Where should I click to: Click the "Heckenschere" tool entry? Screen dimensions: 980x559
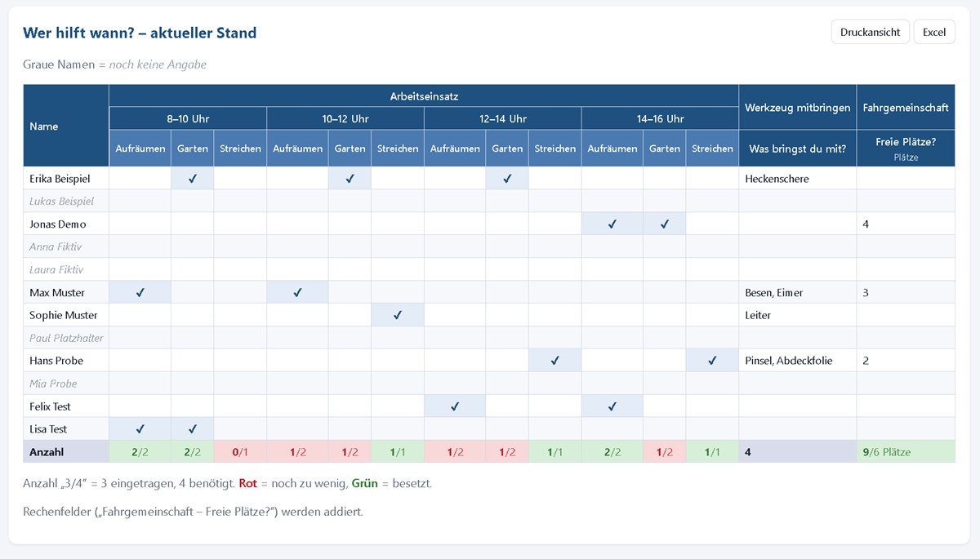(x=777, y=179)
